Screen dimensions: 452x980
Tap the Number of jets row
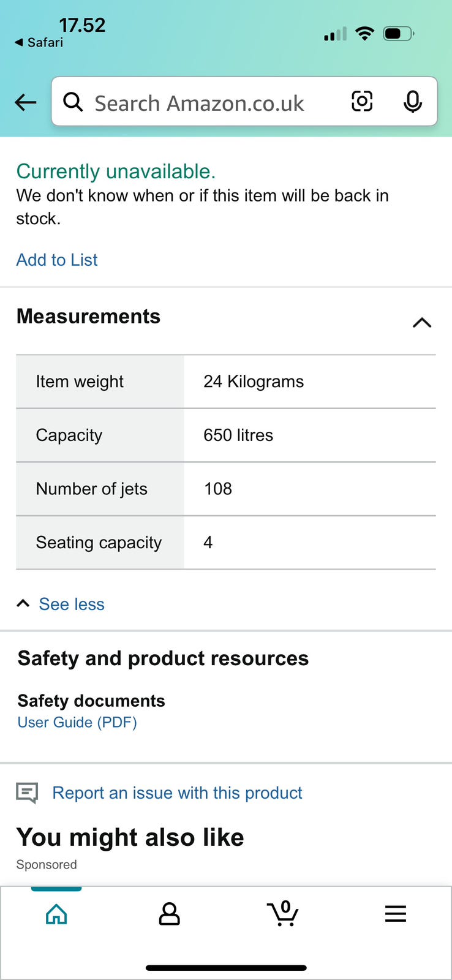pos(225,489)
